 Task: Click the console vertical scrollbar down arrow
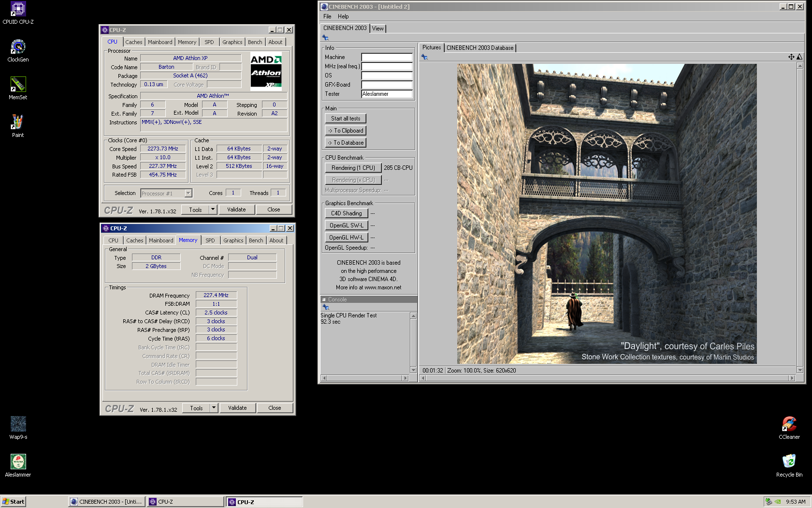click(x=413, y=370)
